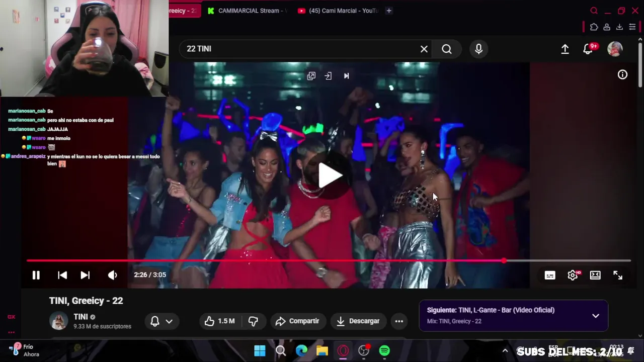Open sidebar three-dots more options
644x362 pixels.
coord(11,332)
